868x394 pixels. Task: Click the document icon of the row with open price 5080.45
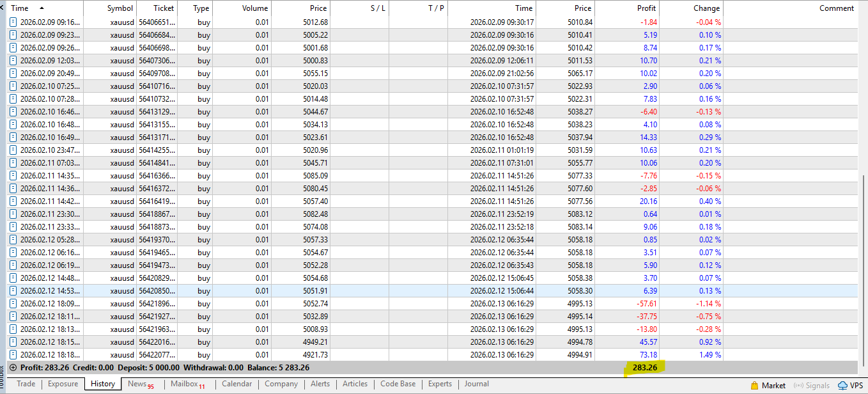click(x=13, y=188)
